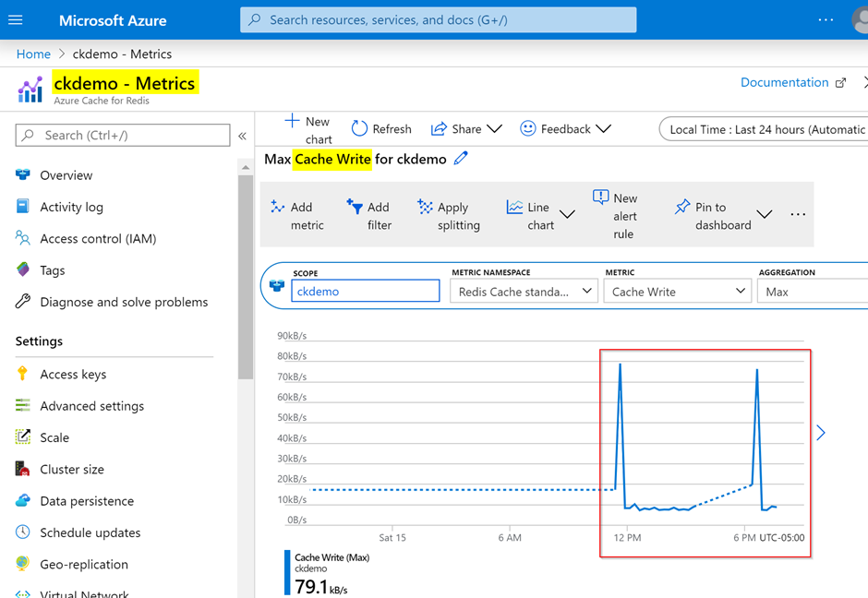Open the Cache Write metric dropdown

click(677, 291)
